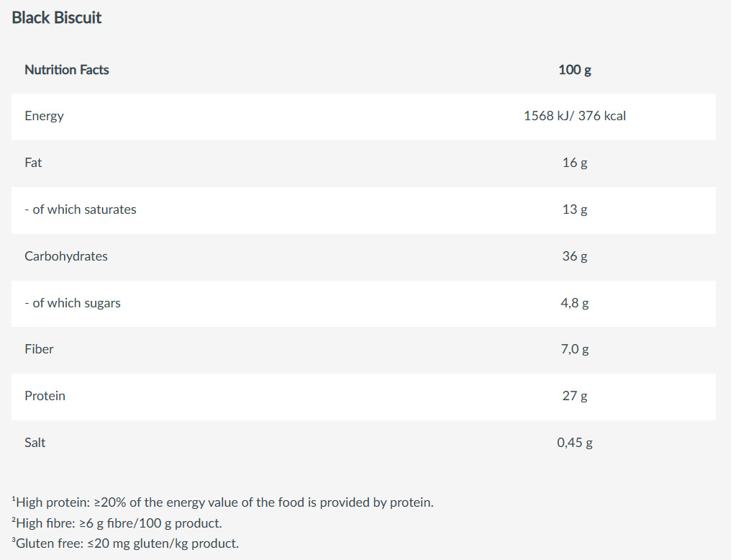The height and width of the screenshot is (560, 731).
Task: Select the 27 g protein value
Action: pyautogui.click(x=574, y=396)
